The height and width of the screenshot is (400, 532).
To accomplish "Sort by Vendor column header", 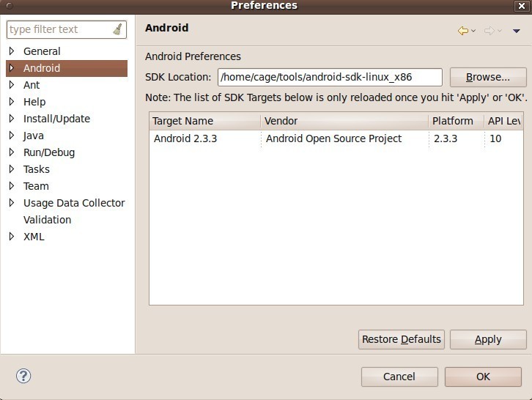I will click(344, 121).
